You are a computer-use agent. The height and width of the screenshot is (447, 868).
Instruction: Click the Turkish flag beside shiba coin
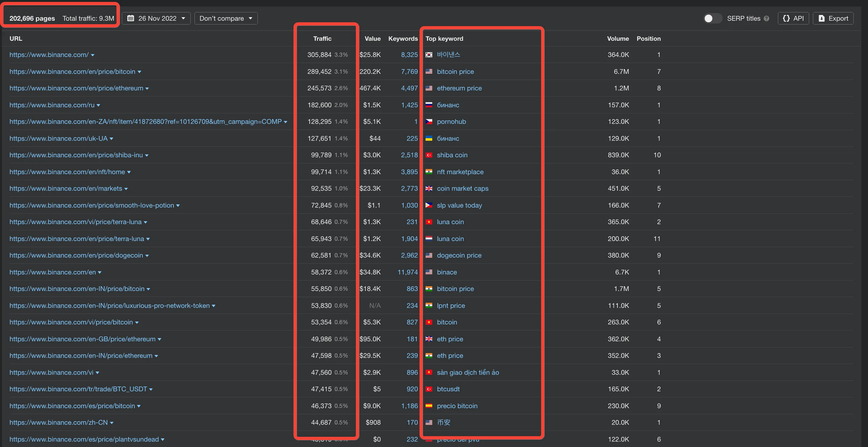pyautogui.click(x=429, y=155)
